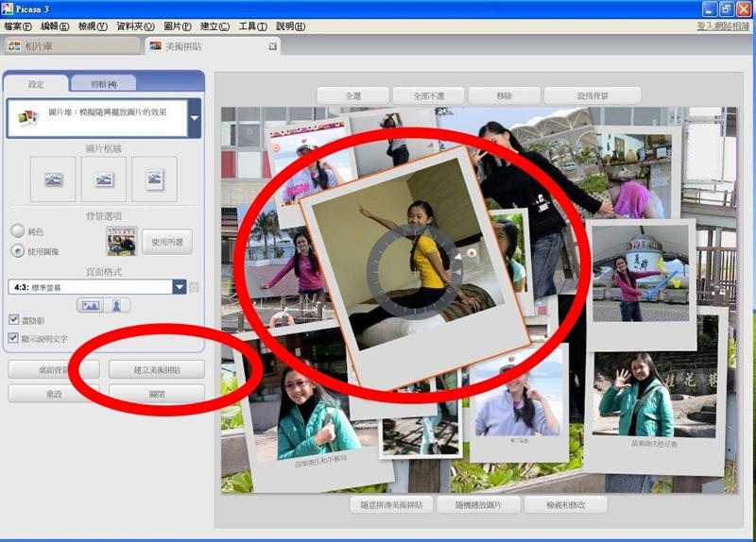Screen dimensions: 756x542
Task: Choose the Polaroid-style border icon
Action: click(154, 178)
